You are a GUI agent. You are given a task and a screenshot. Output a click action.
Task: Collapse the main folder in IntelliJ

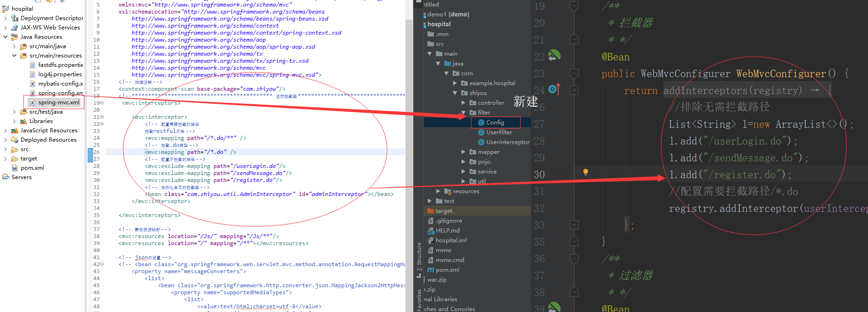pyautogui.click(x=430, y=54)
